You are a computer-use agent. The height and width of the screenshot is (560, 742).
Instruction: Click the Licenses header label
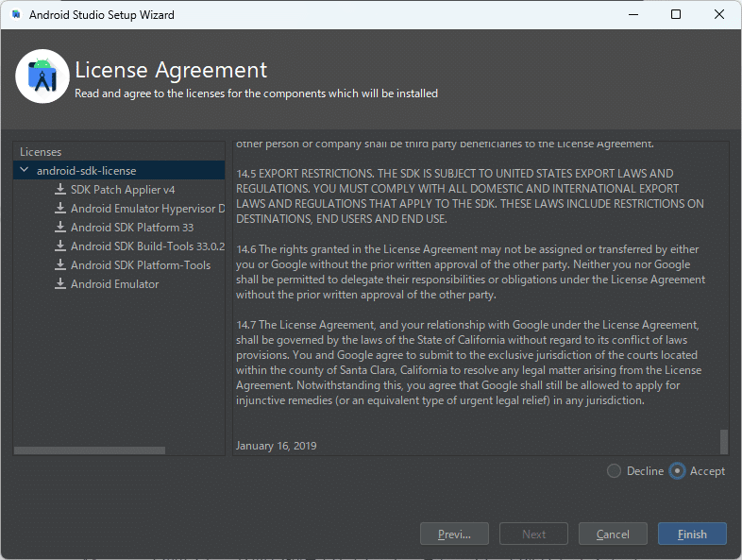tap(41, 152)
